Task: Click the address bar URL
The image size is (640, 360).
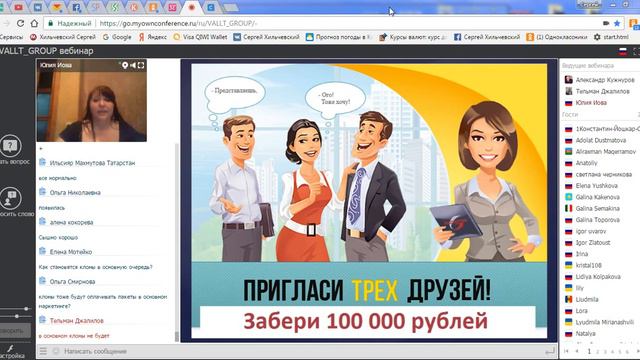Action: [x=178, y=23]
